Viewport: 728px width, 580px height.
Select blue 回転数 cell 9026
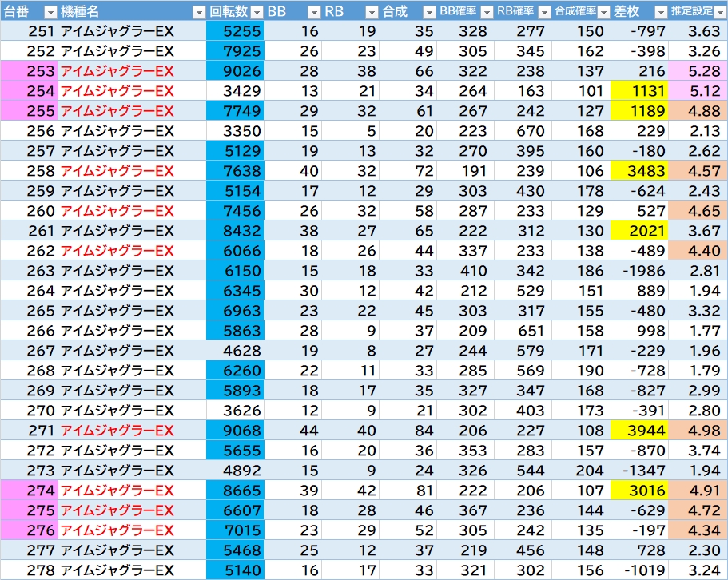(x=235, y=71)
